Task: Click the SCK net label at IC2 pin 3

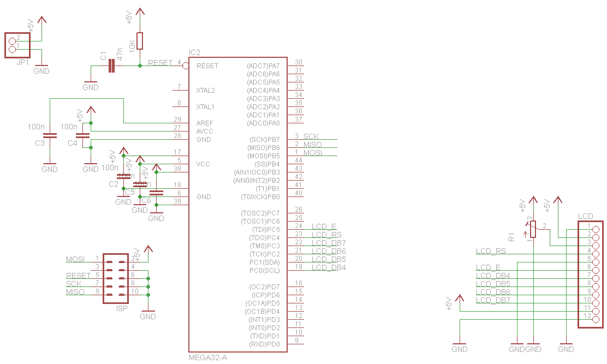Action: click(x=311, y=136)
